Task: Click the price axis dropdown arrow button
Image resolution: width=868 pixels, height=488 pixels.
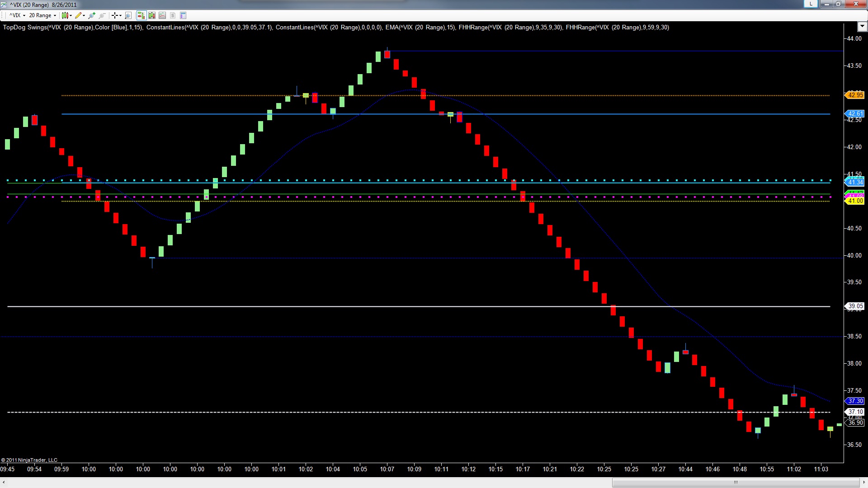Action: coord(862,27)
